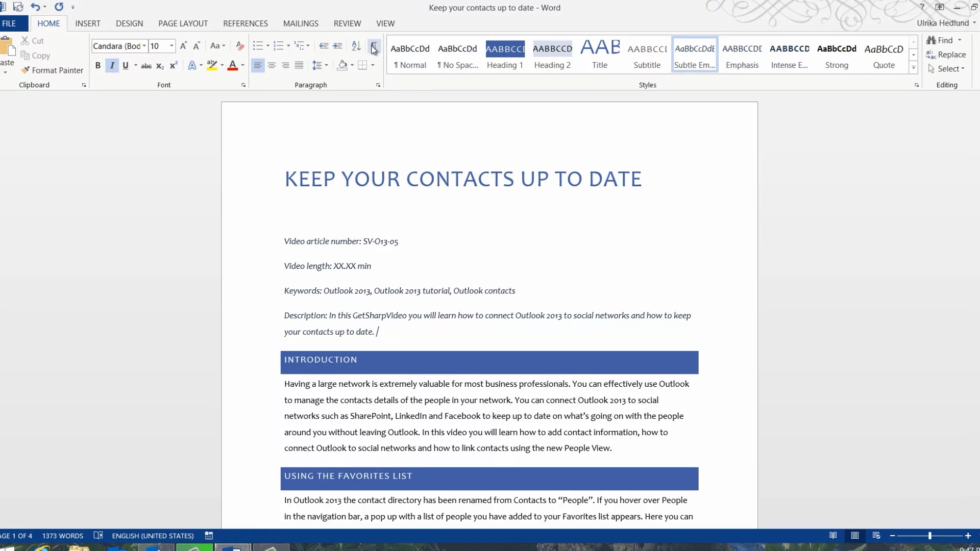The image size is (980, 551).
Task: Click the Justify alignment icon
Action: 299,65
